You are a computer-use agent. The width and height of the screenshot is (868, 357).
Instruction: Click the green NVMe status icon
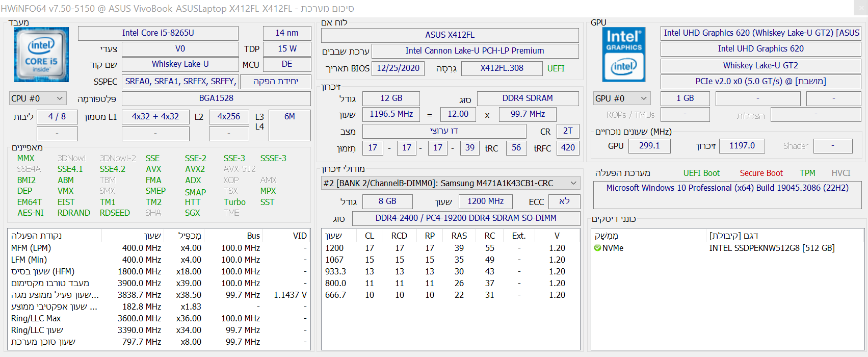tap(597, 248)
